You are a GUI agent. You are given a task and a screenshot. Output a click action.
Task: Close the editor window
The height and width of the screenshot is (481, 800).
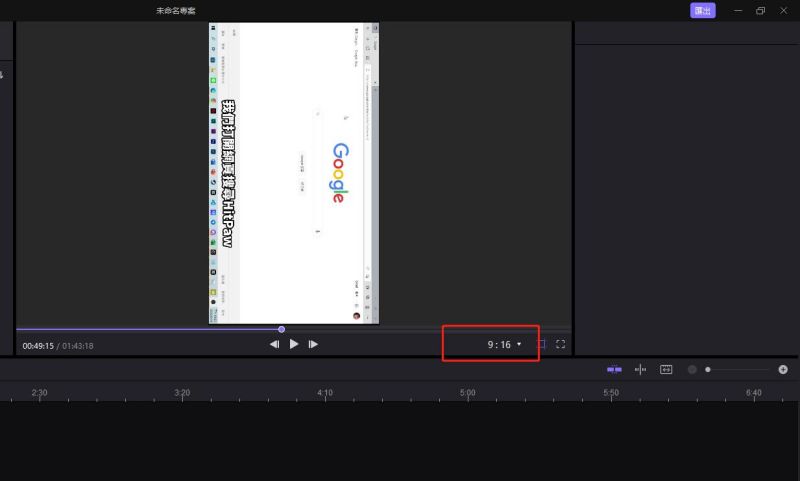click(x=784, y=11)
